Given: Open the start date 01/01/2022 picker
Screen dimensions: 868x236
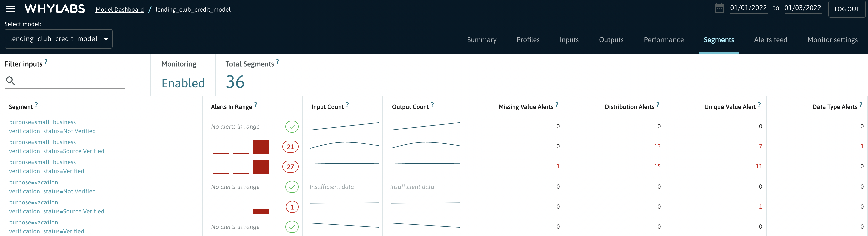Looking at the screenshot, I should [748, 8].
